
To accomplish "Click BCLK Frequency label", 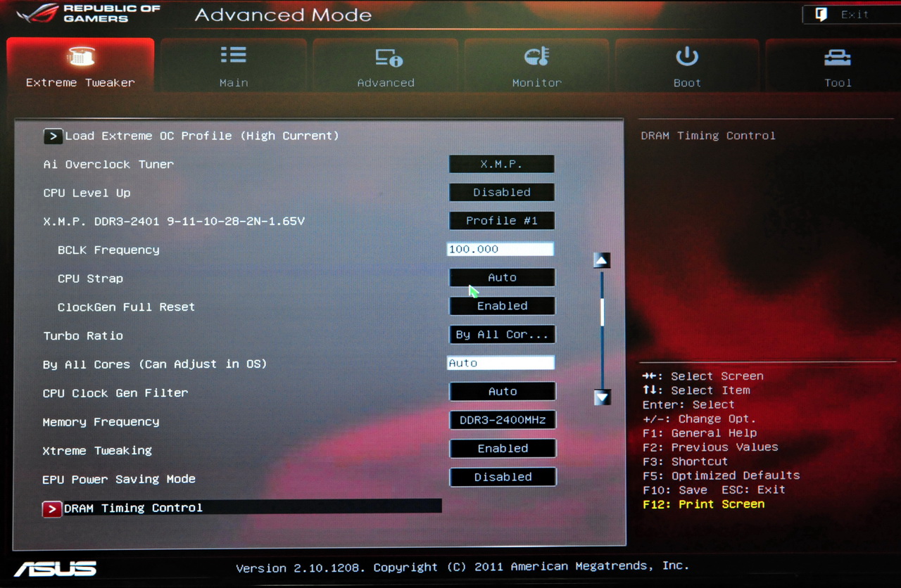I will coord(108,250).
